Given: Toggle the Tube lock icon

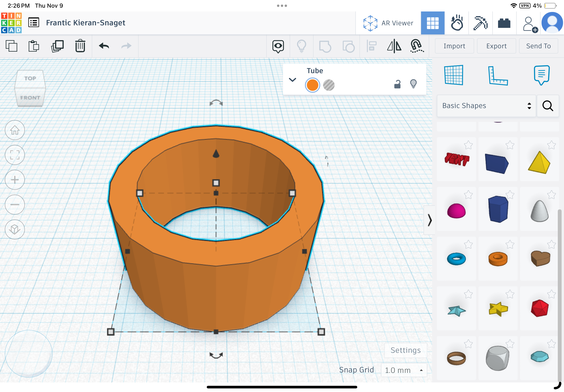Looking at the screenshot, I should (x=397, y=84).
